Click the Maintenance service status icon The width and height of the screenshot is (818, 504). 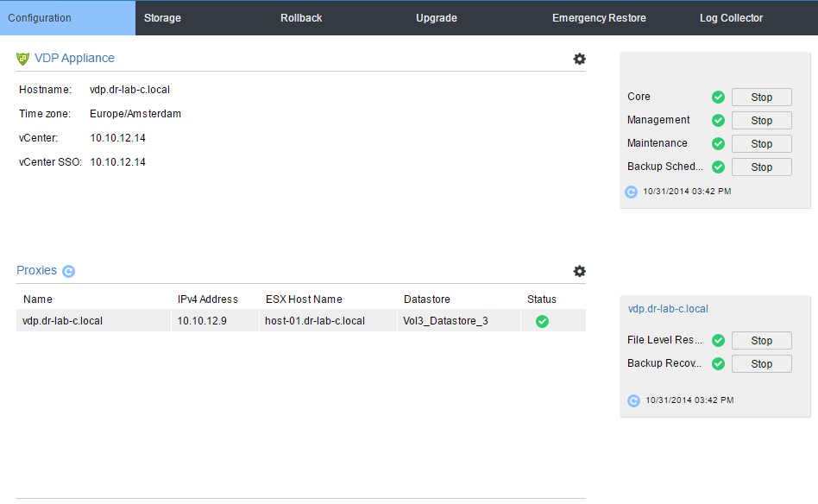(x=718, y=143)
